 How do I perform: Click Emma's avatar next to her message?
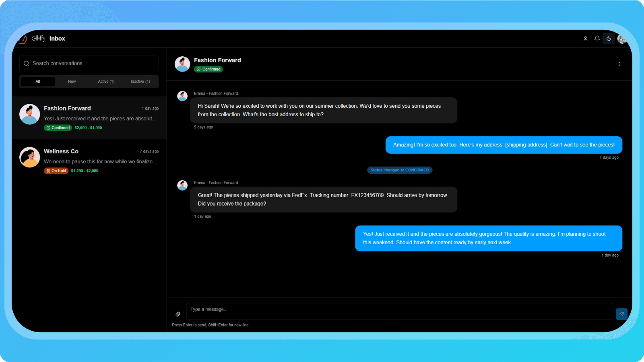[x=182, y=96]
